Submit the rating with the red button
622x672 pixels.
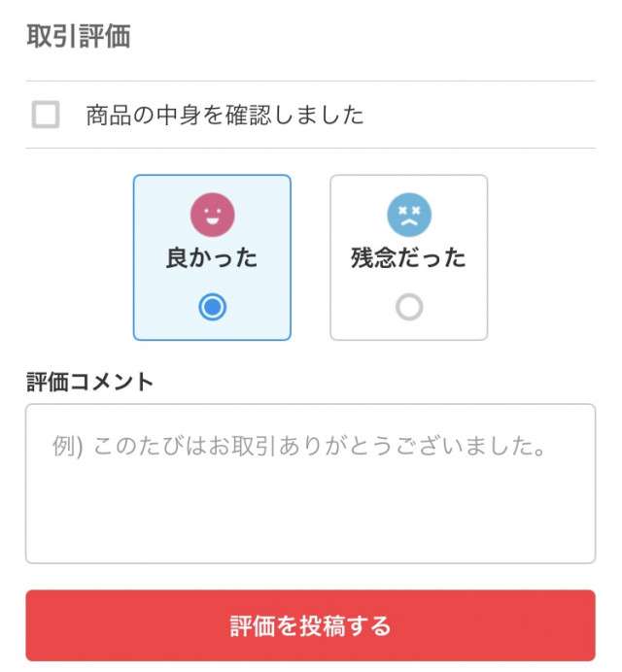(311, 625)
